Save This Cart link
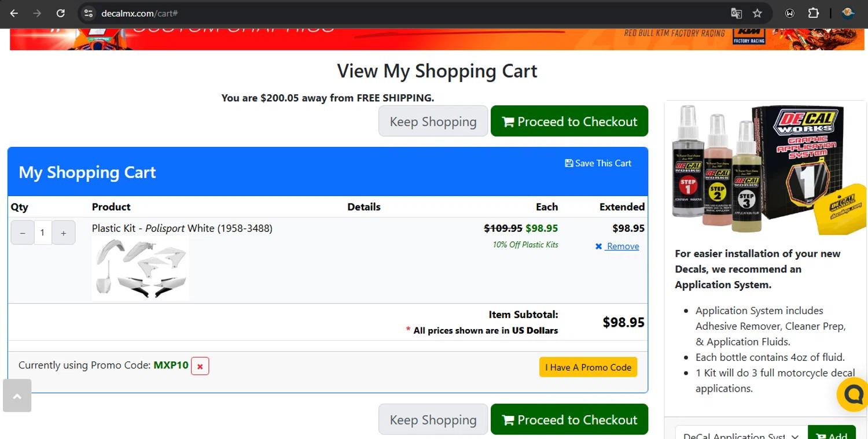 point(598,163)
